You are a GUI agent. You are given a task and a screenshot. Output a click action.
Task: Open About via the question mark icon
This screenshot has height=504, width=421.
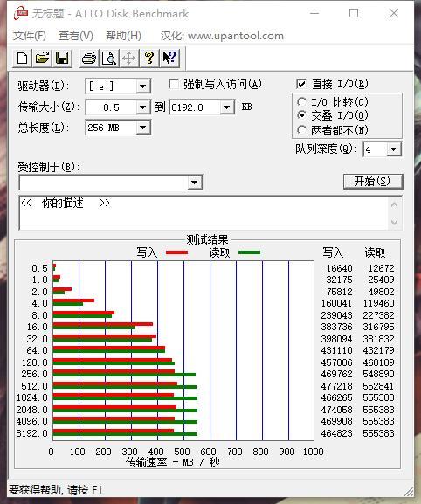pos(148,59)
